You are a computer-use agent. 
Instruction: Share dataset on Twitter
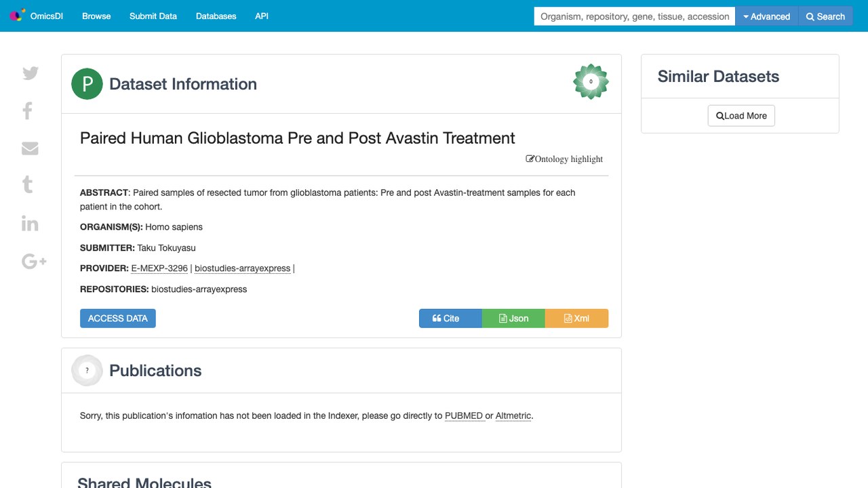pos(31,73)
